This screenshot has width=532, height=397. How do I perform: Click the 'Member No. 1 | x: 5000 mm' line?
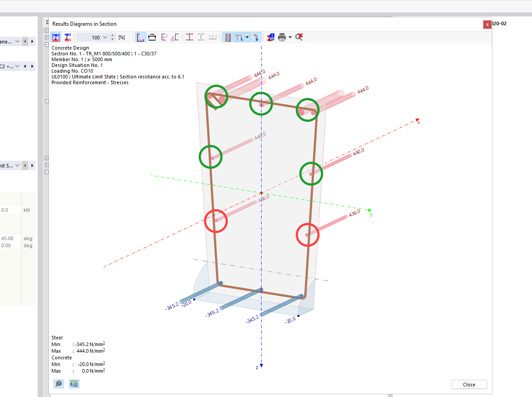click(x=82, y=59)
